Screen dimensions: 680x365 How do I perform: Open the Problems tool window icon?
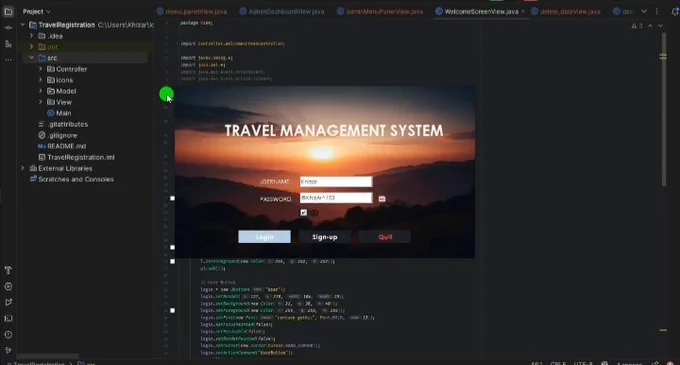coord(8,335)
